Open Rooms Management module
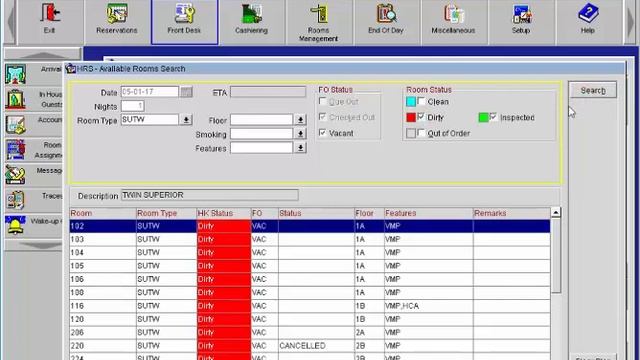This screenshot has width=640, height=360. point(318,22)
